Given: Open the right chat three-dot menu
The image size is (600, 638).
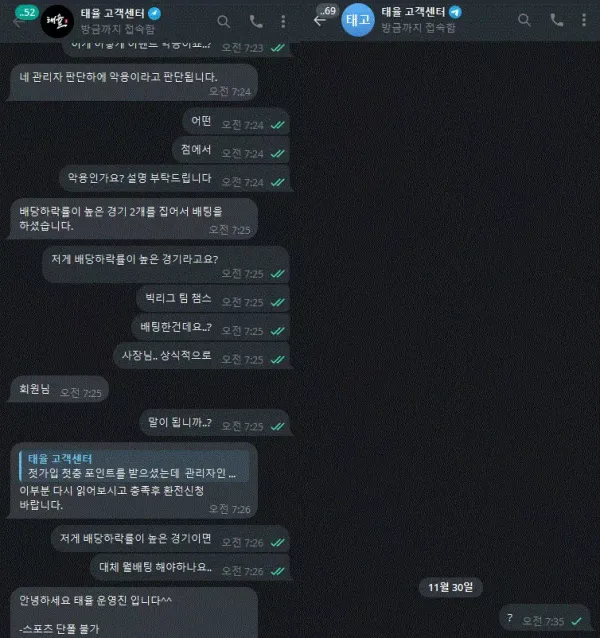Looking at the screenshot, I should tap(584, 20).
